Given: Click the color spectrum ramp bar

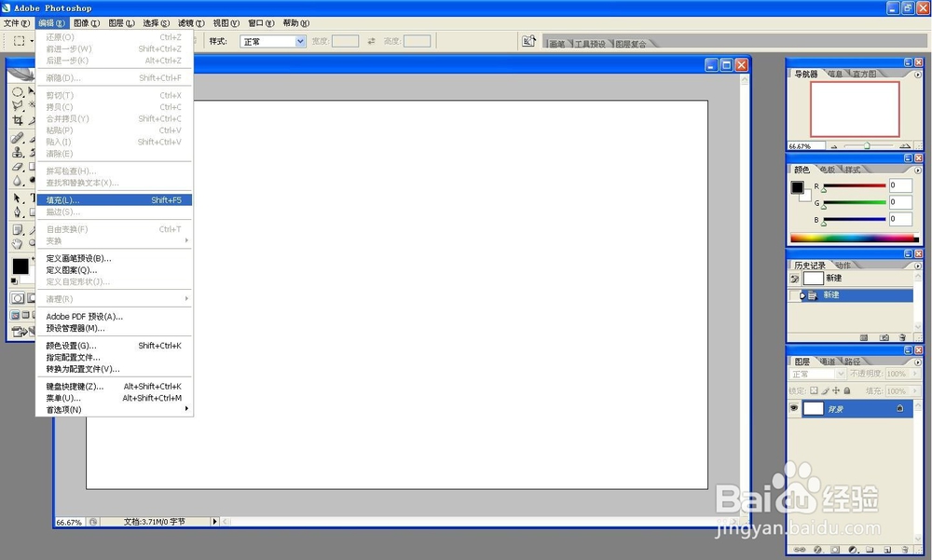Looking at the screenshot, I should tap(854, 238).
